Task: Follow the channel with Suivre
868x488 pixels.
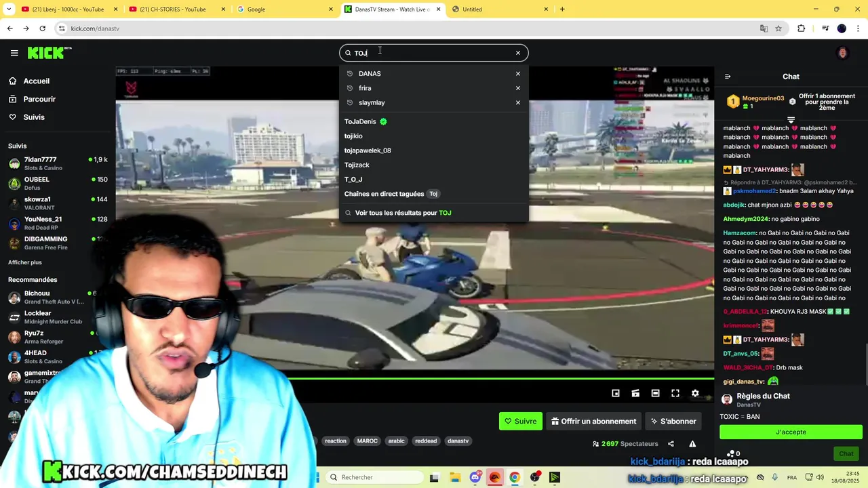Action: pyautogui.click(x=521, y=421)
